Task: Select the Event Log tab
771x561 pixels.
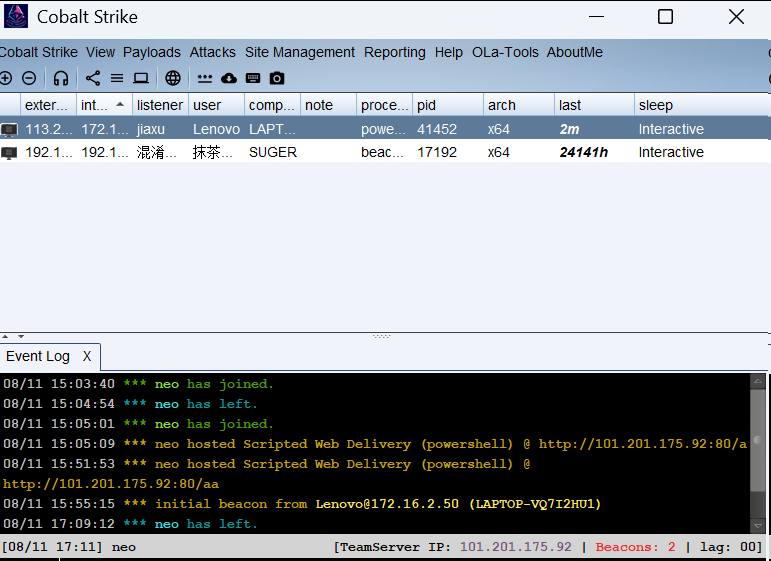Action: [38, 356]
